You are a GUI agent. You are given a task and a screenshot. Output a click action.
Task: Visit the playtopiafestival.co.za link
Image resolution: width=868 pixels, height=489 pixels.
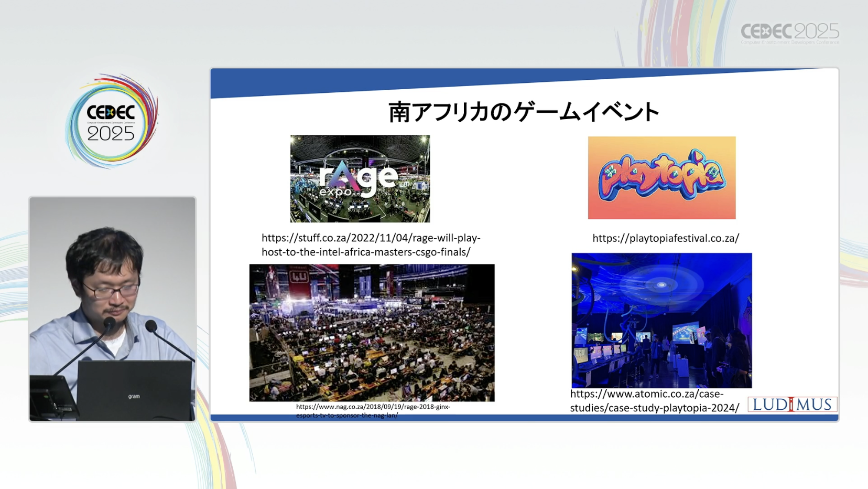click(x=665, y=238)
